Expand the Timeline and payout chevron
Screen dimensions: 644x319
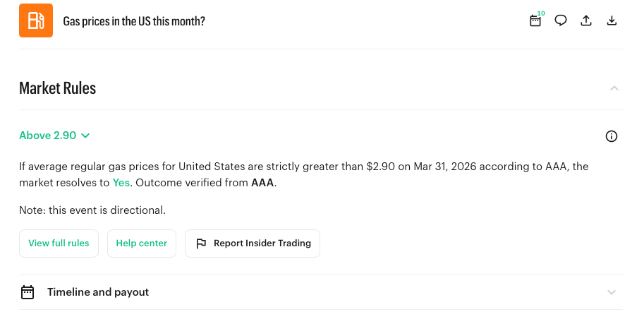[612, 292]
